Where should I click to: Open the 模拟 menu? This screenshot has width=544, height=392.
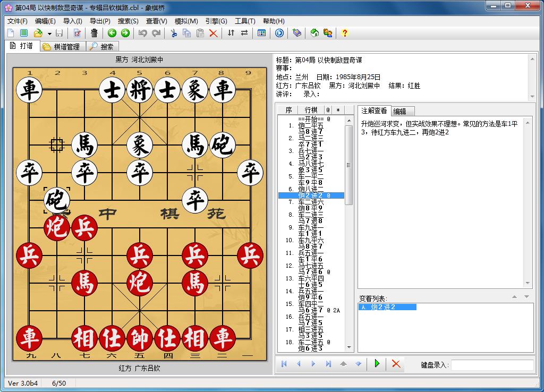click(185, 21)
